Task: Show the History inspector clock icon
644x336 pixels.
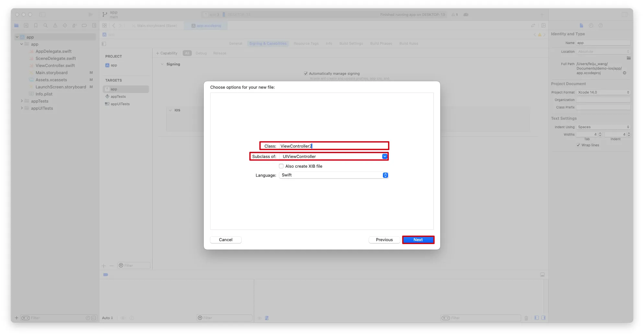Action: pos(591,26)
